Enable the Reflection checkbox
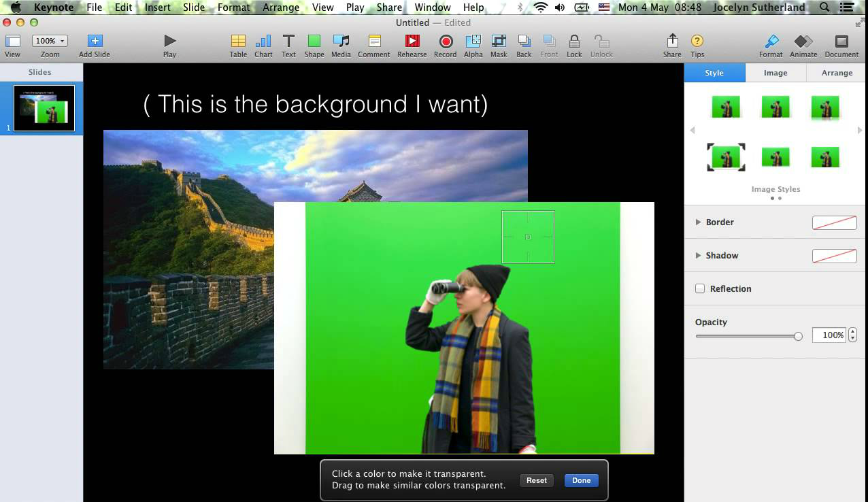The image size is (868, 502). coord(700,289)
